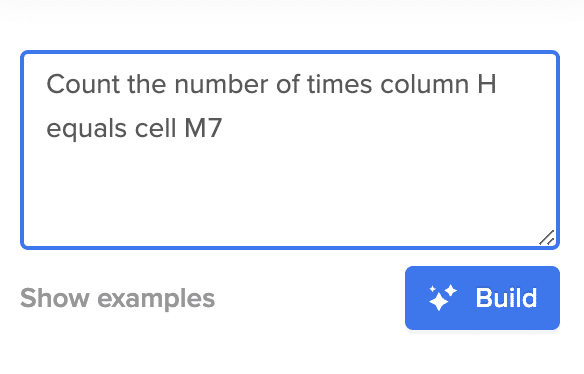Click the "Build" text label
The image size is (584, 374).
pyautogui.click(x=507, y=298)
